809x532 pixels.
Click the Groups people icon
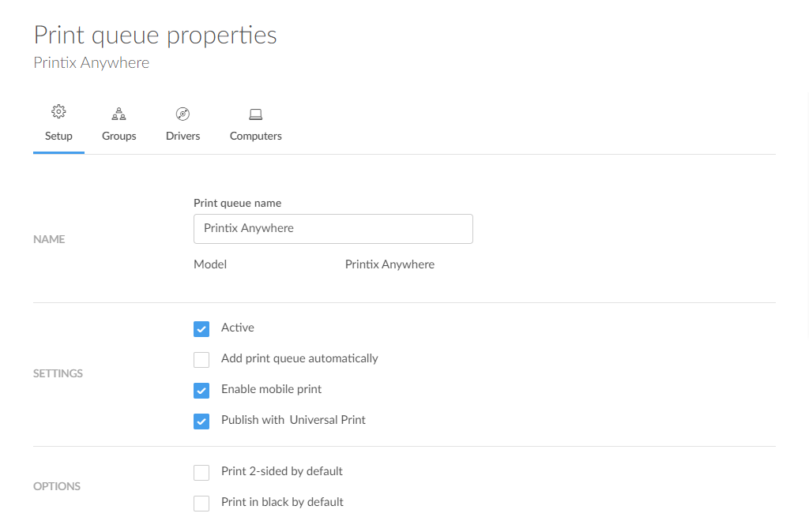(x=119, y=114)
